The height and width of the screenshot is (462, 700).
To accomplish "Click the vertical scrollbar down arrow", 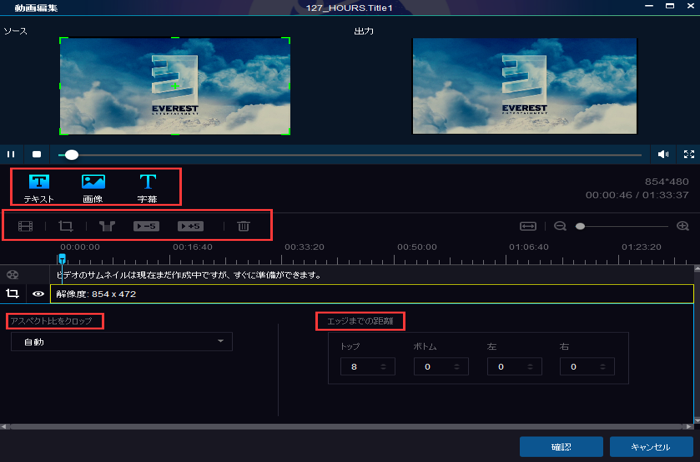I will pyautogui.click(x=697, y=420).
